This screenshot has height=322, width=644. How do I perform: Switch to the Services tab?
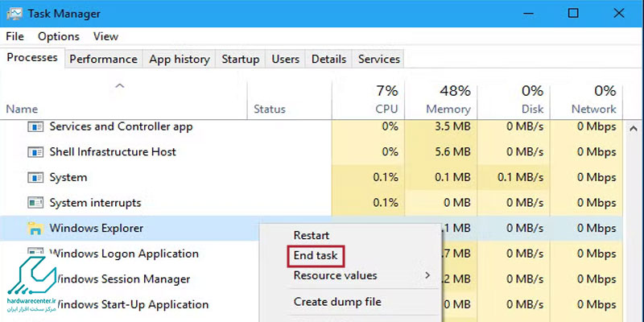click(x=379, y=59)
